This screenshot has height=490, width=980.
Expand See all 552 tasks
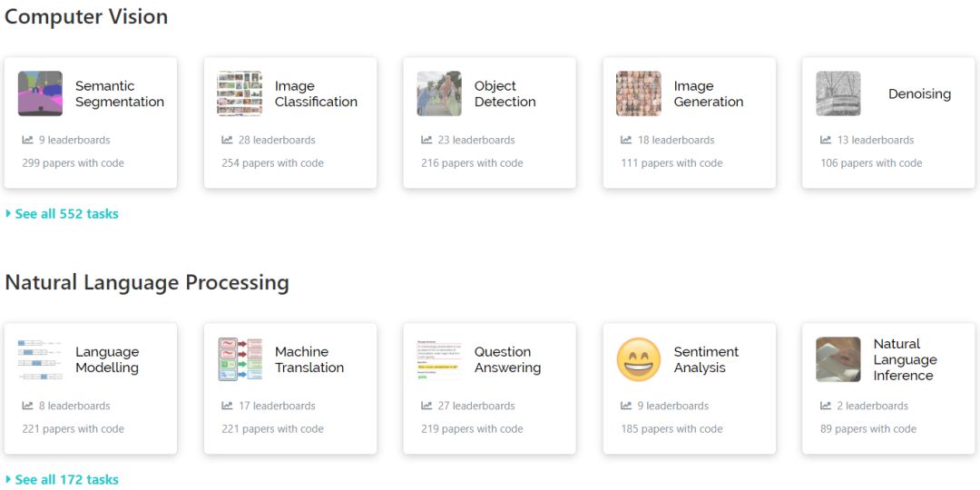coord(66,214)
